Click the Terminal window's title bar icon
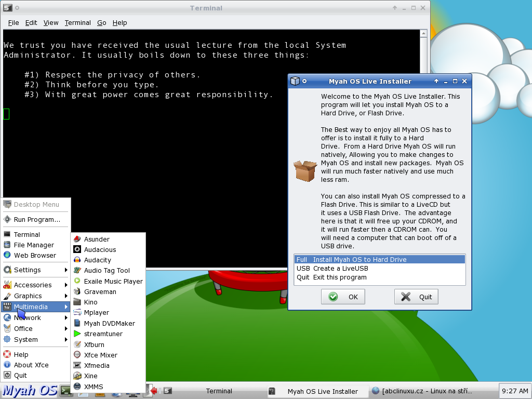 click(x=7, y=8)
